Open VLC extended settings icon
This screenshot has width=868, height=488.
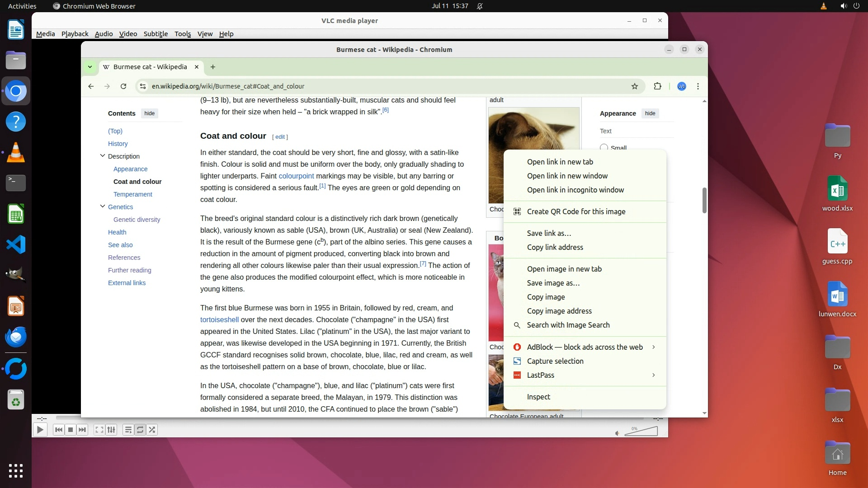coord(111,430)
